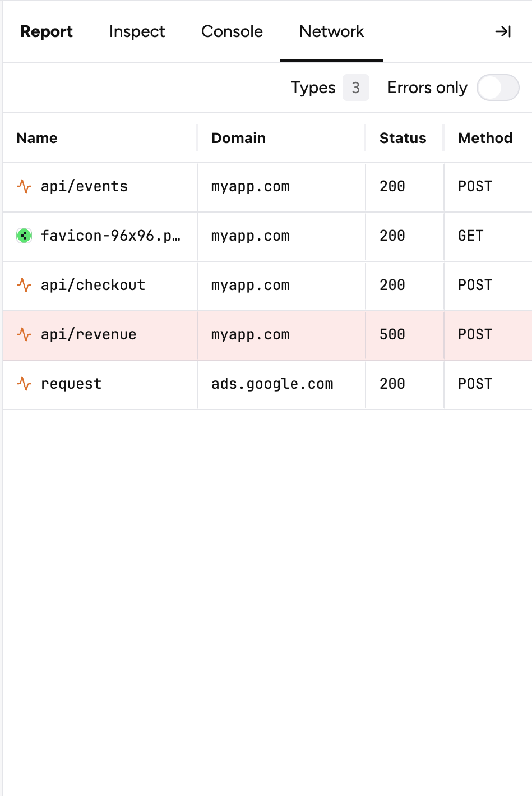Click the green favicon image icon
532x796 pixels.
click(x=24, y=236)
